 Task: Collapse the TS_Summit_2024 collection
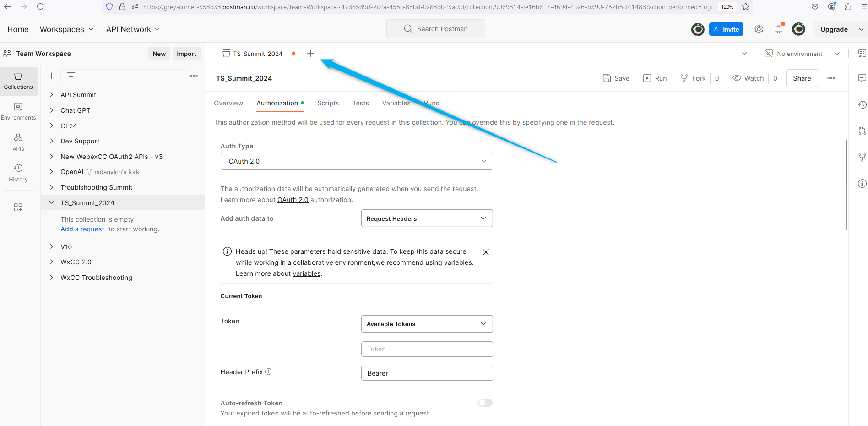(x=52, y=202)
